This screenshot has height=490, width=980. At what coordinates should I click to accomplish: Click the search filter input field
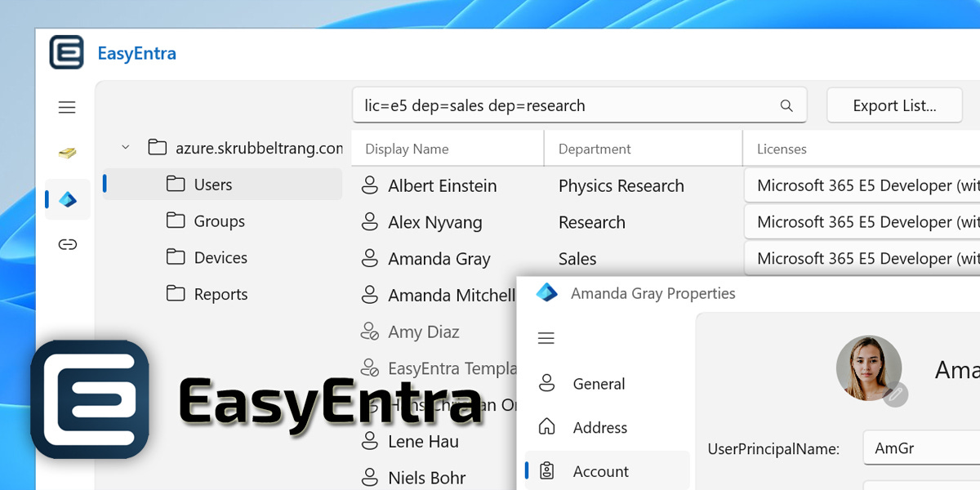579,105
